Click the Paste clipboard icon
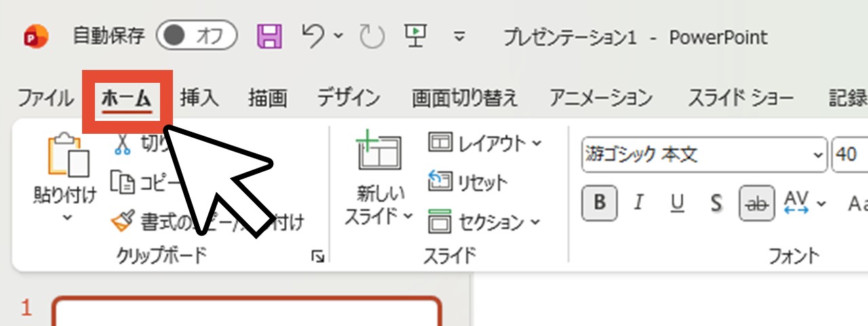The width and height of the screenshot is (868, 326). tap(68, 156)
